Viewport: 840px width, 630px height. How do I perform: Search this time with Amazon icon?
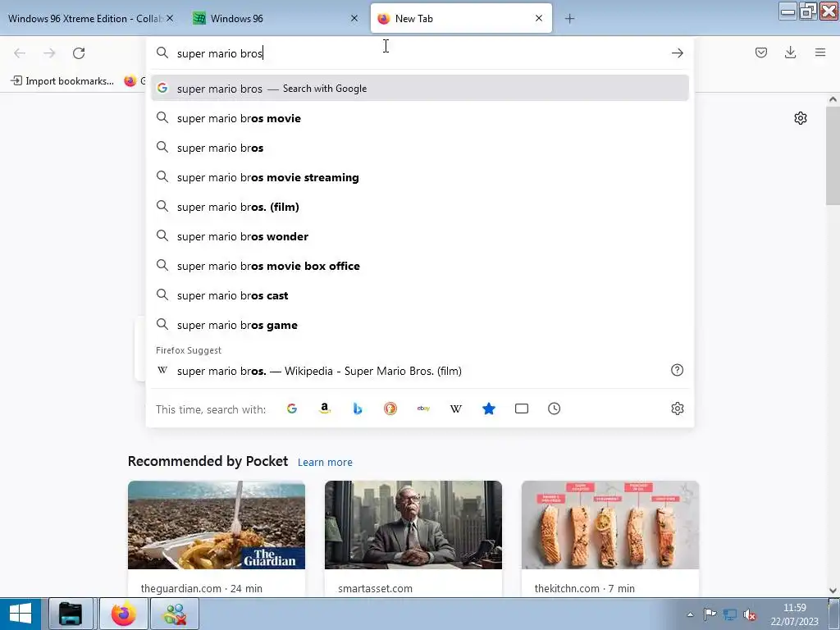[325, 409]
